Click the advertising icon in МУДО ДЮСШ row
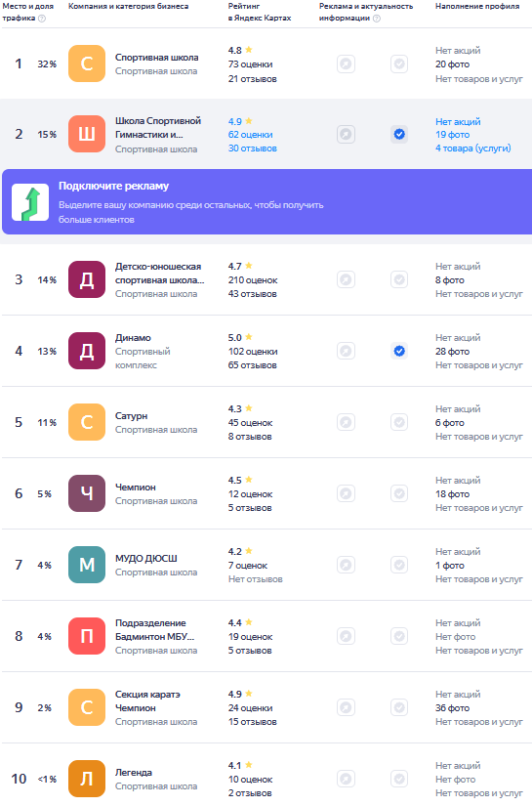Screen dimensions: 532x806 point(347,565)
